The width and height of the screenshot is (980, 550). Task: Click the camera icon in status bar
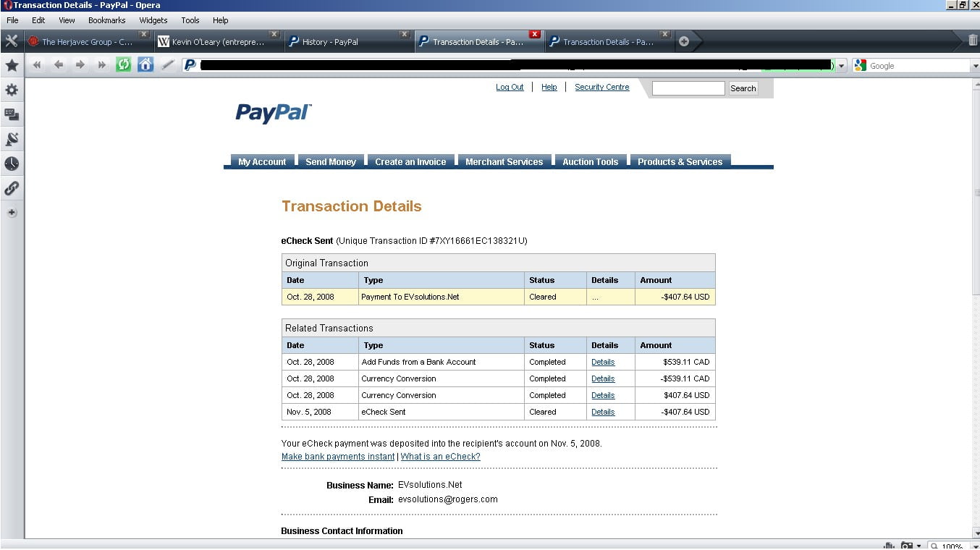pyautogui.click(x=907, y=546)
